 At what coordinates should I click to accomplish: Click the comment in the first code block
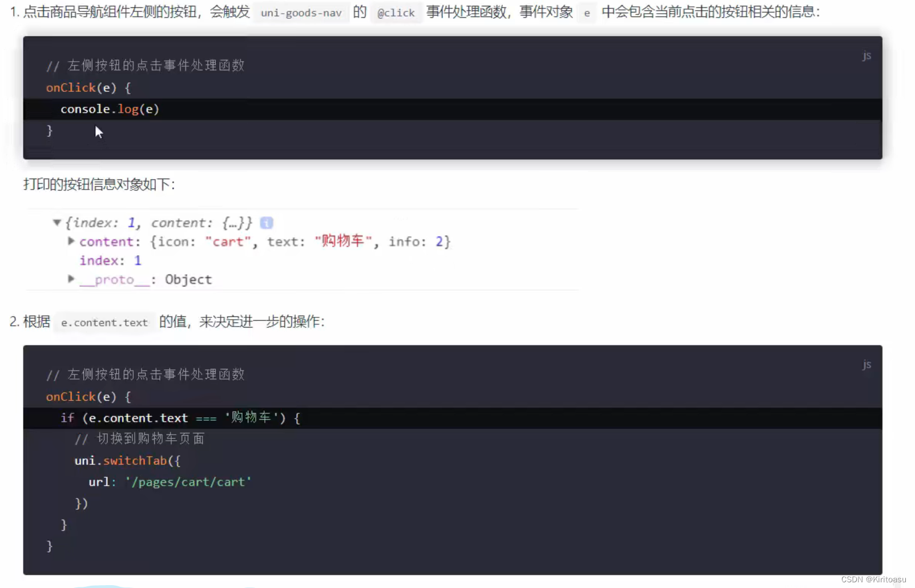tap(146, 66)
